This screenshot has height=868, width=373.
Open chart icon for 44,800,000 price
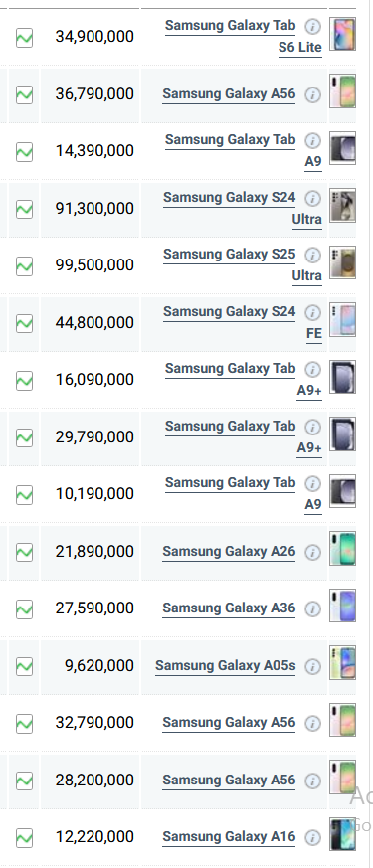tap(24, 323)
